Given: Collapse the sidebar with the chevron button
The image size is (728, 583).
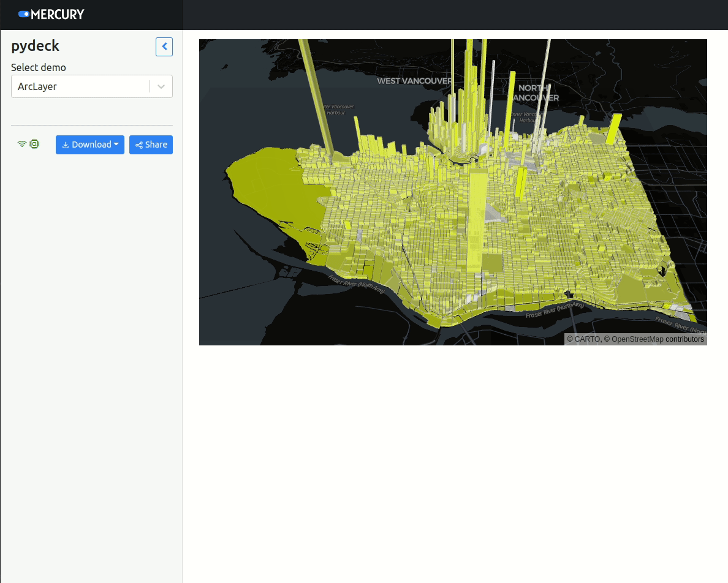Looking at the screenshot, I should coord(164,47).
